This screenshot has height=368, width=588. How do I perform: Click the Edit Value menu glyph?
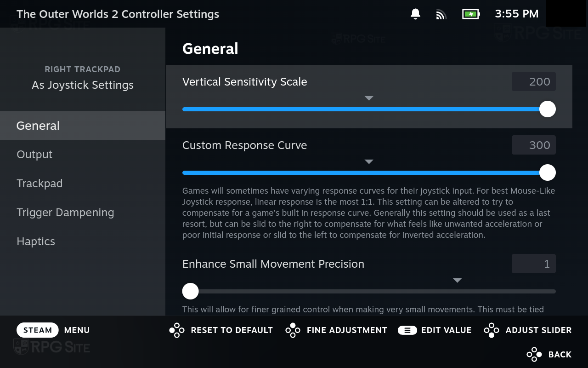click(x=407, y=330)
